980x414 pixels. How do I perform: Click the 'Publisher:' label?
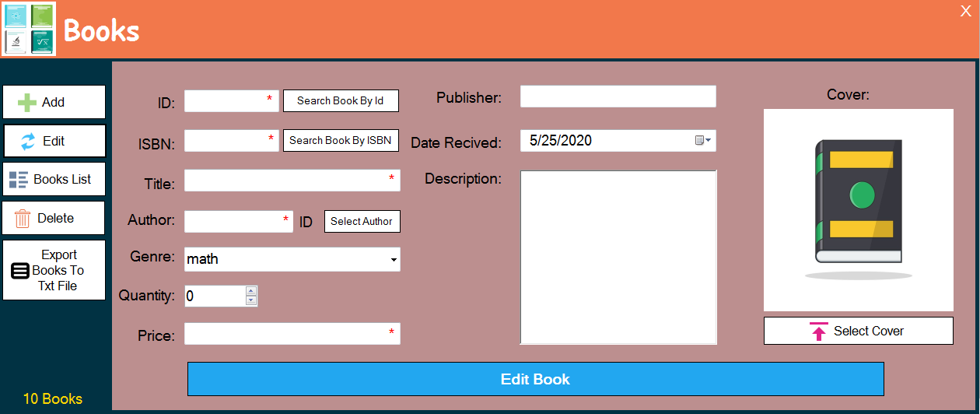pyautogui.click(x=469, y=98)
